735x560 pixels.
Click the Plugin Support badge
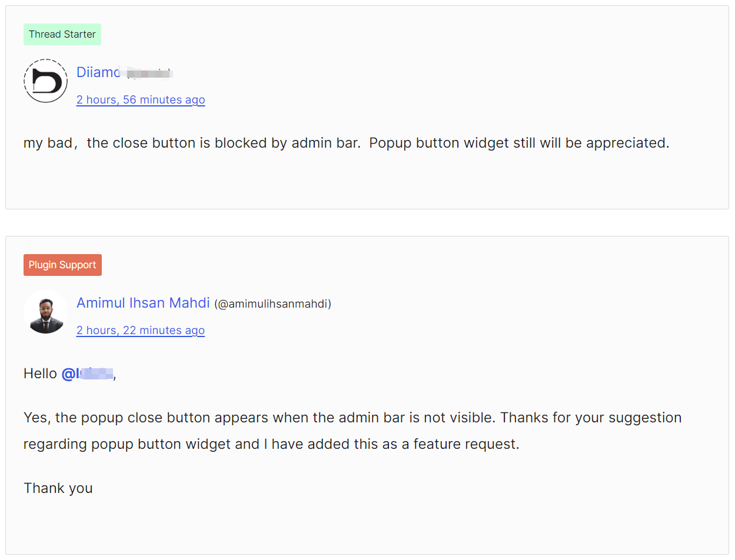(x=62, y=265)
